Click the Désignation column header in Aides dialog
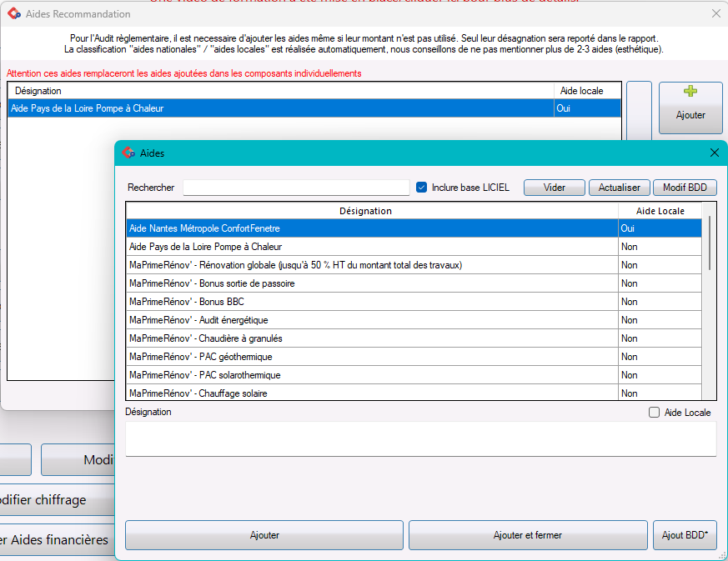The height and width of the screenshot is (561, 728). pyautogui.click(x=372, y=211)
